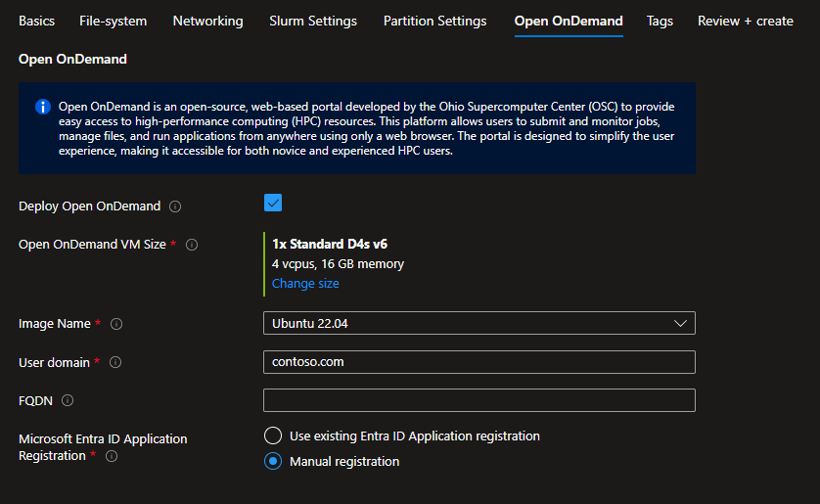Select the Manual registration radio option
Viewport: 820px width, 504px height.
pos(274,461)
